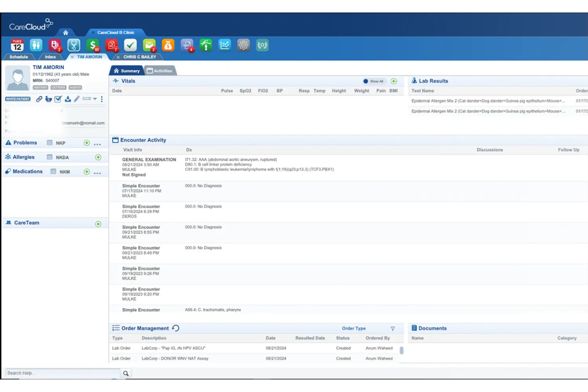This screenshot has height=392, width=588.
Task: Check the NKDA no known allergies box
Action: click(50, 157)
